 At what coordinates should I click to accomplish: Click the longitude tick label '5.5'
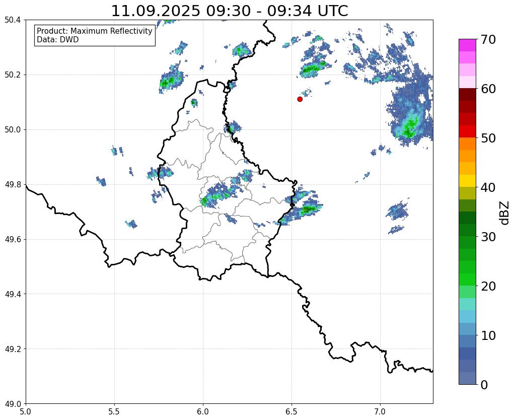(x=114, y=411)
